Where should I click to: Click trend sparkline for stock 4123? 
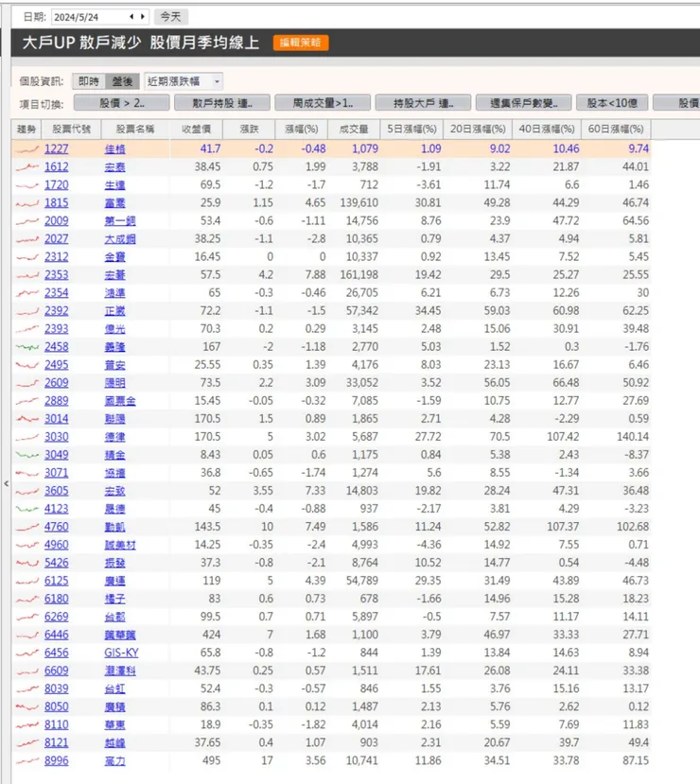click(27, 509)
